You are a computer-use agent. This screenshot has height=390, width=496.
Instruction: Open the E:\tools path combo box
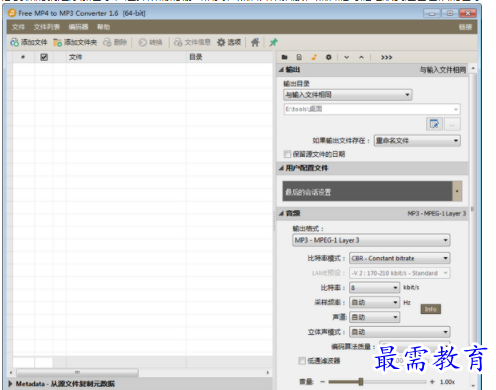point(372,109)
